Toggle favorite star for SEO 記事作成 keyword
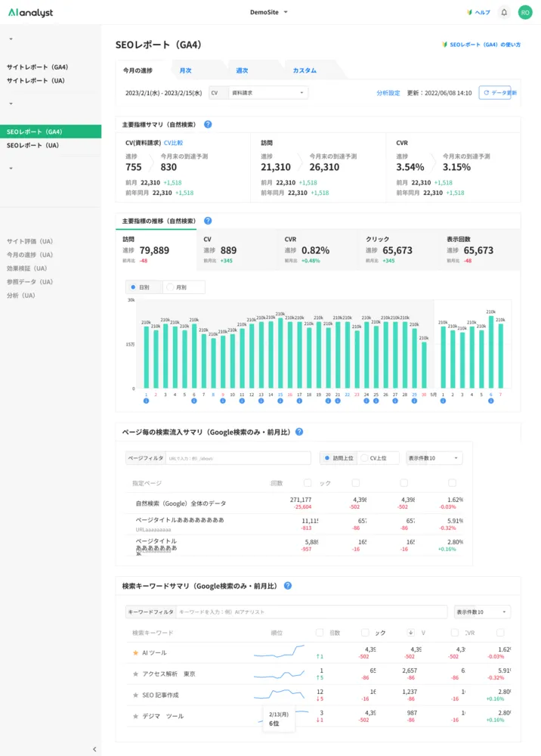Image resolution: width=541 pixels, height=756 pixels. (135, 696)
